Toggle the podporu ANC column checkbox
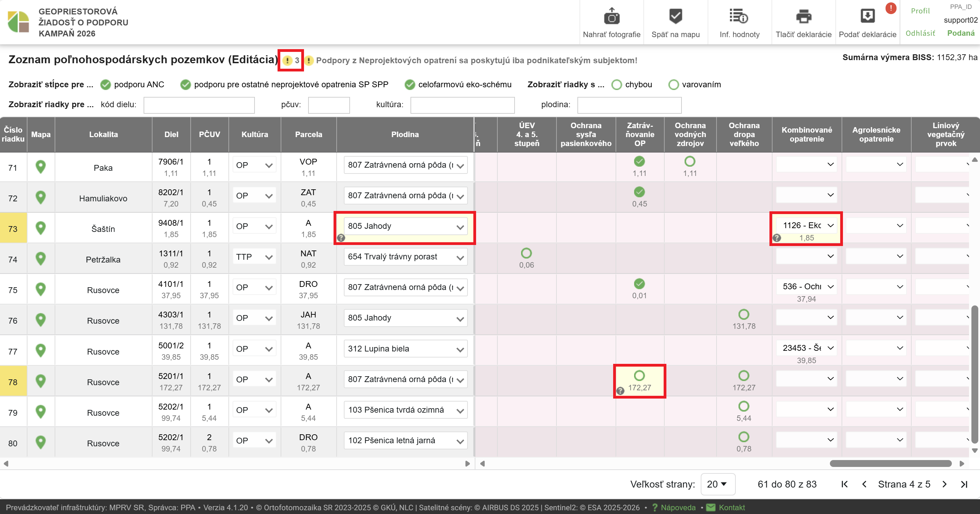Screen dimensions: 980x514 click(x=105, y=85)
